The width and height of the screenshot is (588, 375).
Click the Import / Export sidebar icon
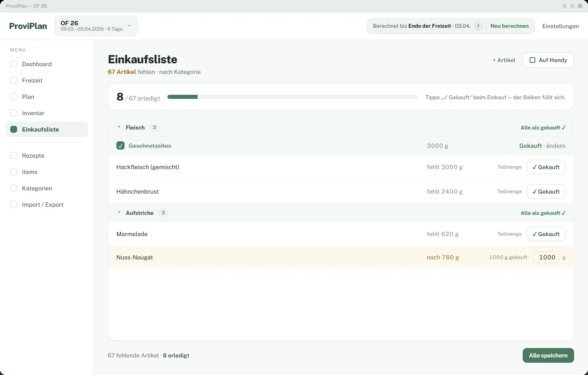coord(13,205)
